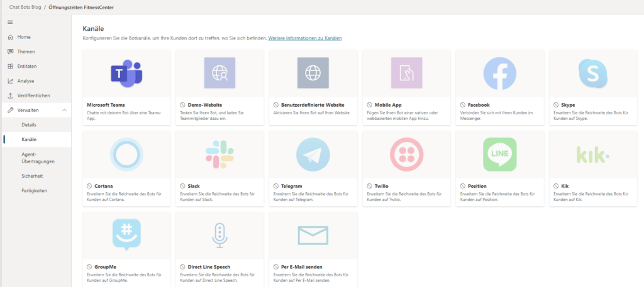Screen dimensions: 644x287
Task: Open the Veröffentlichen sidebar item
Action: [35, 95]
